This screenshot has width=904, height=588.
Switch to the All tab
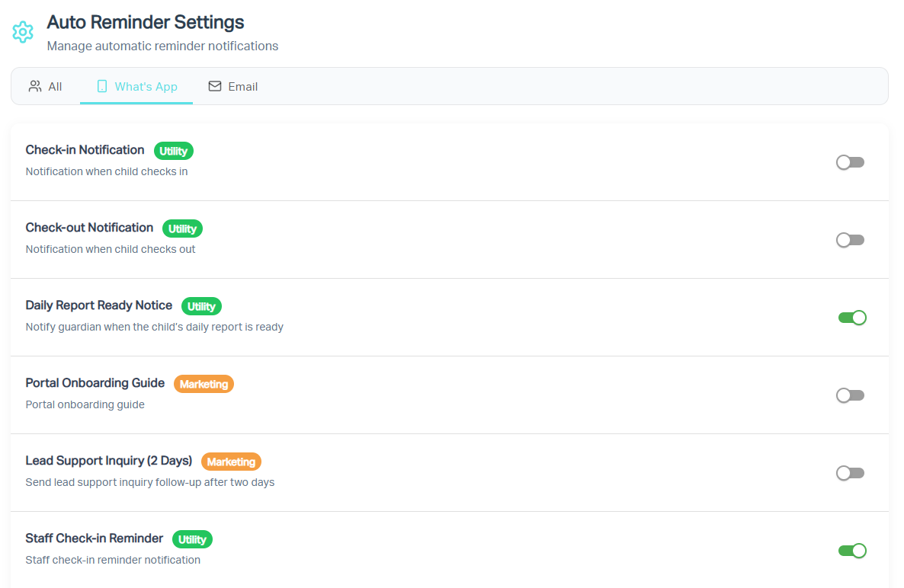pyautogui.click(x=46, y=86)
